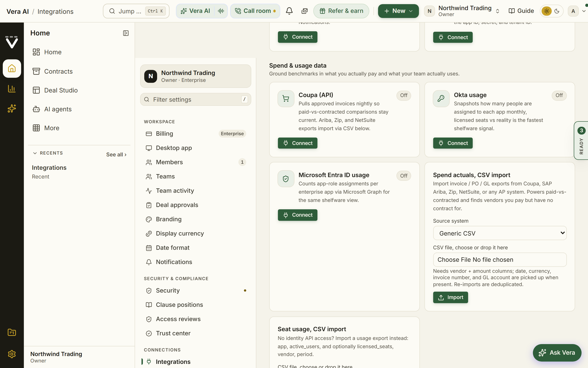Open the notifications bell in the top bar
The image size is (588, 368).
289,11
